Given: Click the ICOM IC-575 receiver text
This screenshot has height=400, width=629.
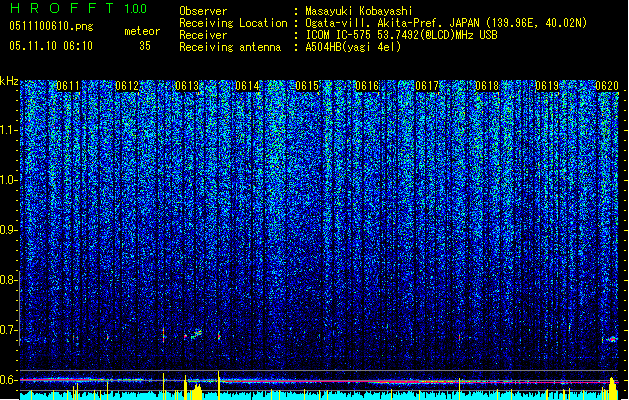Looking at the screenshot, I should tap(401, 35).
